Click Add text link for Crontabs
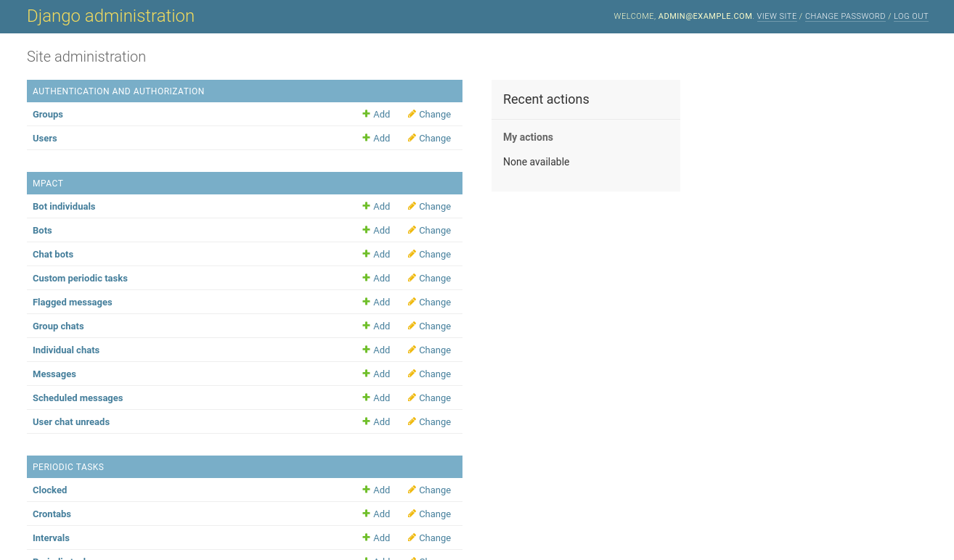 [382, 514]
